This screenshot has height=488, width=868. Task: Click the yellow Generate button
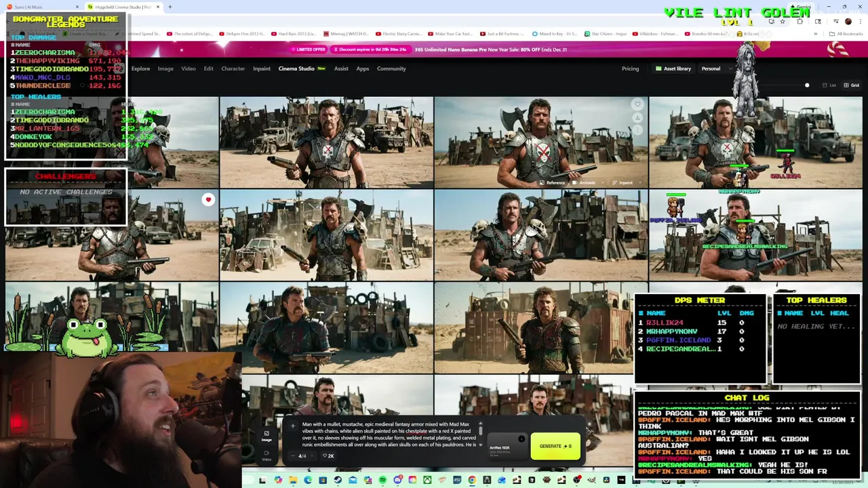tap(555, 446)
